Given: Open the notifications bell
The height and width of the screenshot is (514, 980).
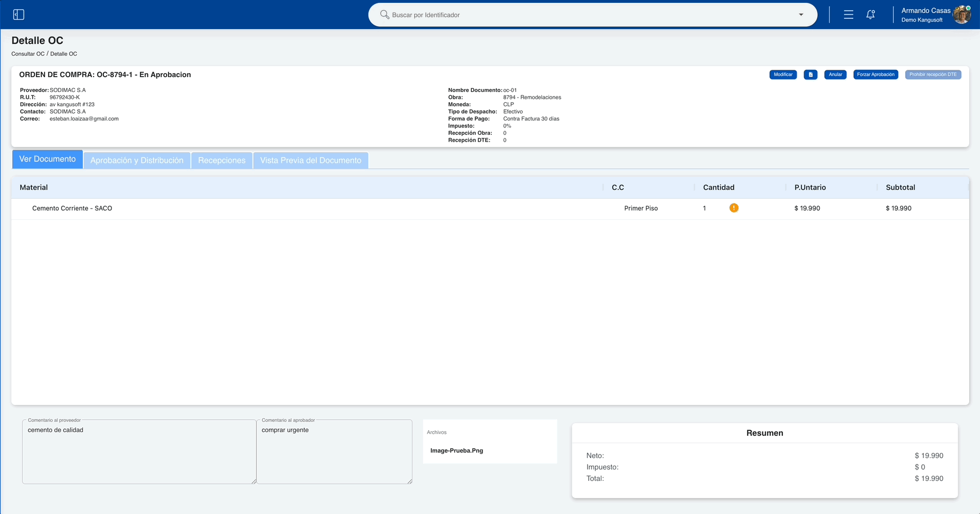Looking at the screenshot, I should tap(870, 15).
